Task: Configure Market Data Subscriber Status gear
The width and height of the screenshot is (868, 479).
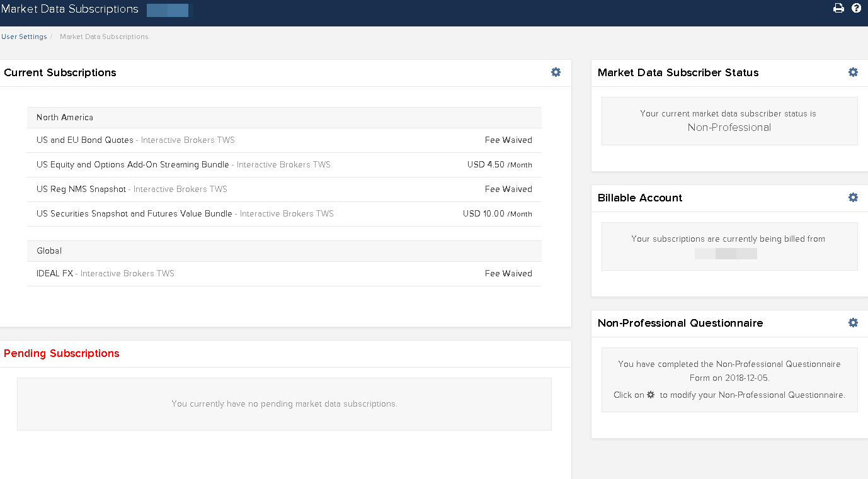Action: (853, 72)
